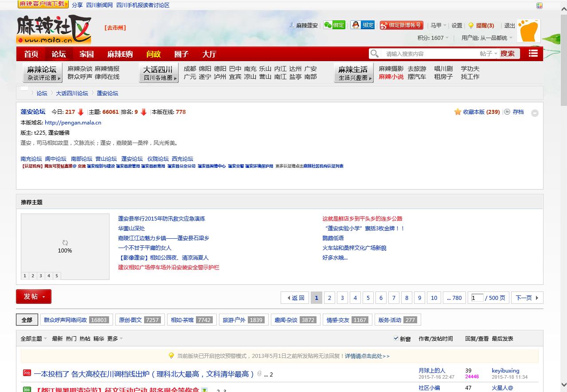Open the 问政 navigation tab
This screenshot has height=392, width=567.
click(153, 54)
